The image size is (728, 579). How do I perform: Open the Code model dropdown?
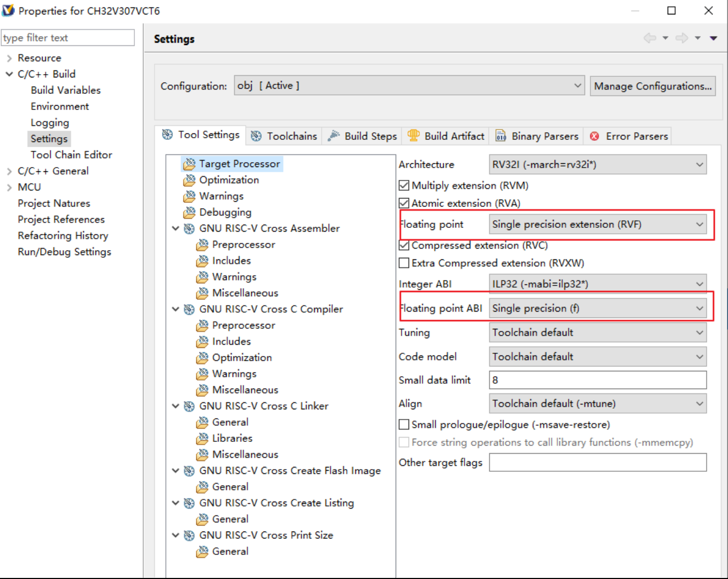pyautogui.click(x=598, y=356)
